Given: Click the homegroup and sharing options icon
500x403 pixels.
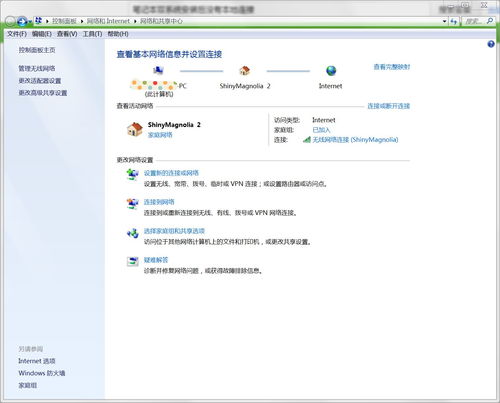Looking at the screenshot, I should (x=133, y=233).
